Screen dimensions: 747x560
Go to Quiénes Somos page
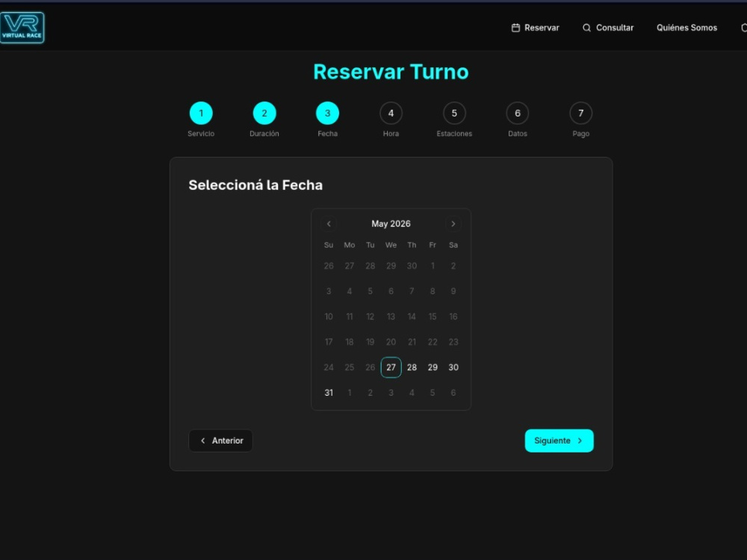(x=686, y=28)
